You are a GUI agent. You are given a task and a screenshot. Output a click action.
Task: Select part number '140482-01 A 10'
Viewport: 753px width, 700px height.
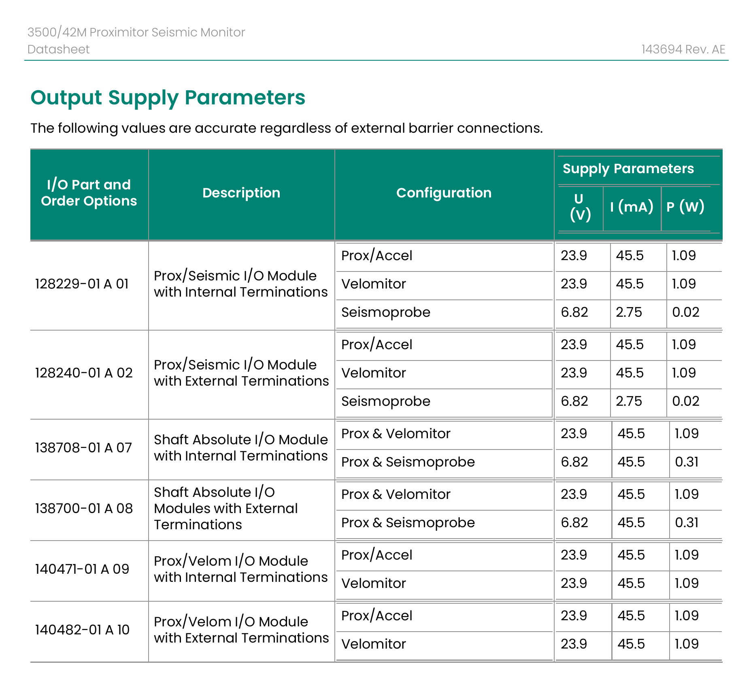coord(82,630)
